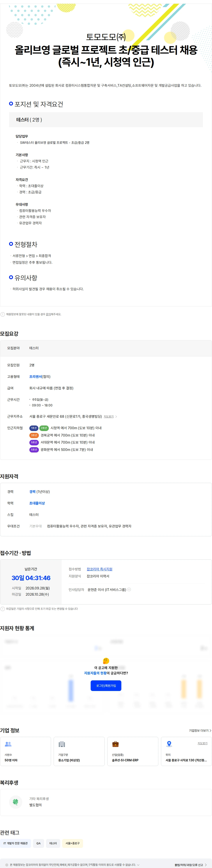The height and width of the screenshot is (868, 212).
Task: Click the 로그인/회원가입 button
Action: 106,685
